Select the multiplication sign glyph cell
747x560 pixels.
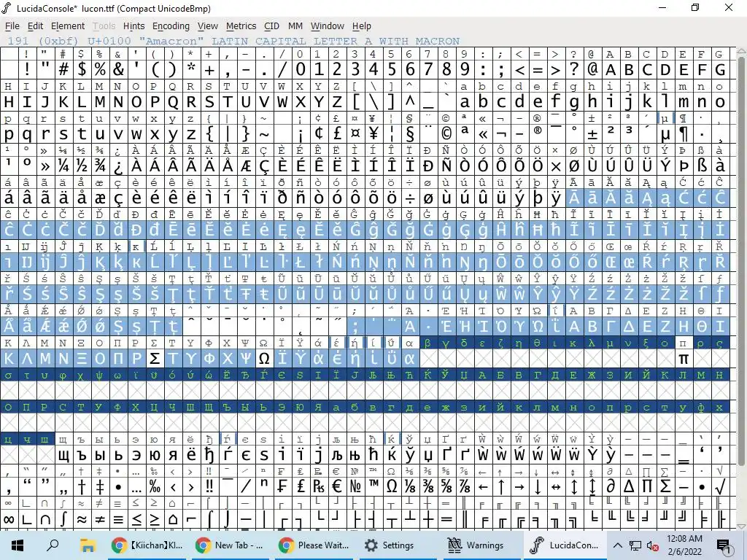coord(555,166)
